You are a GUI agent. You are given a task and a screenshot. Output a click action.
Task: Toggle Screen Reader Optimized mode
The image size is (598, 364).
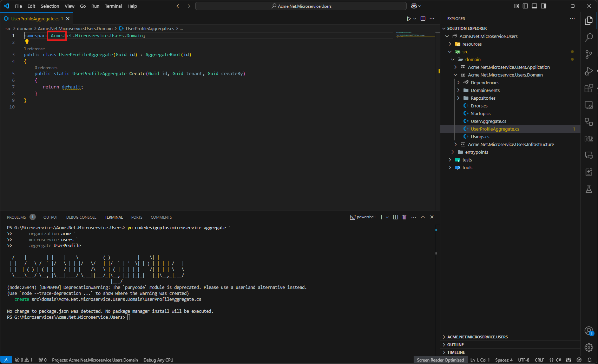(x=440, y=360)
